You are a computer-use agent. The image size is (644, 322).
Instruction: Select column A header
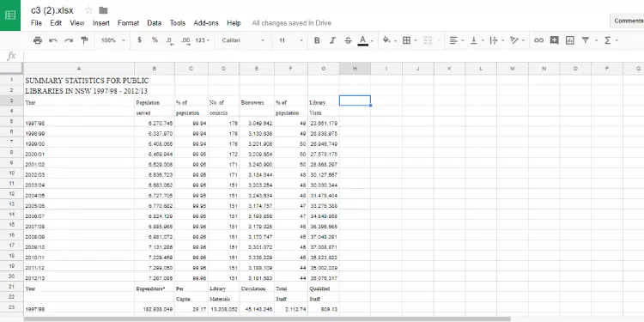point(79,69)
